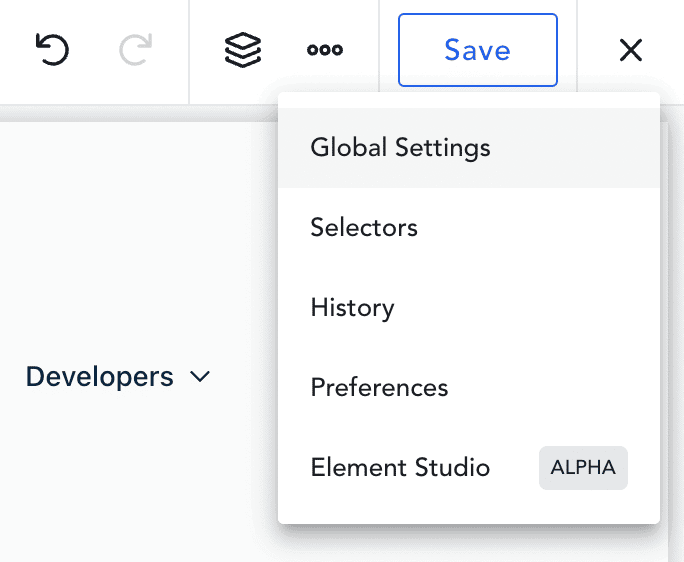Click the Developers navigation label
This screenshot has width=684, height=562.
click(x=100, y=377)
